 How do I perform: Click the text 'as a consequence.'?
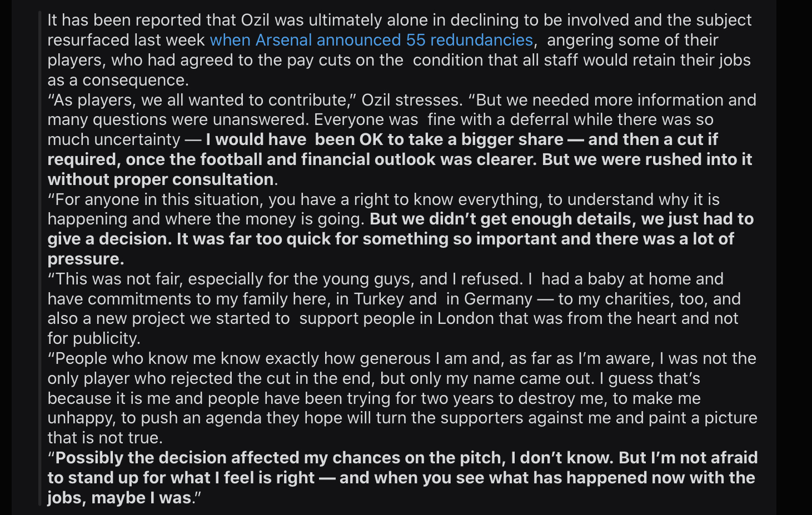pos(118,80)
